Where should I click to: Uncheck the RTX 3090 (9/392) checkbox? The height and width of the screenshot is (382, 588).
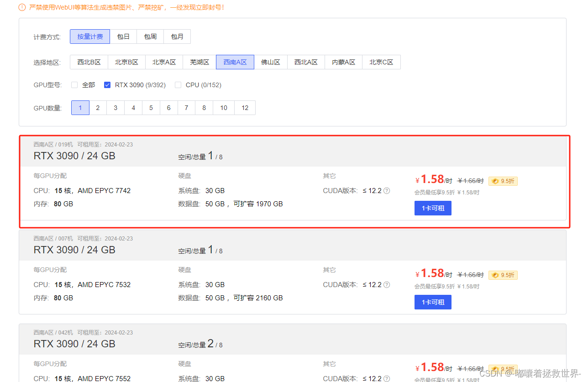107,85
